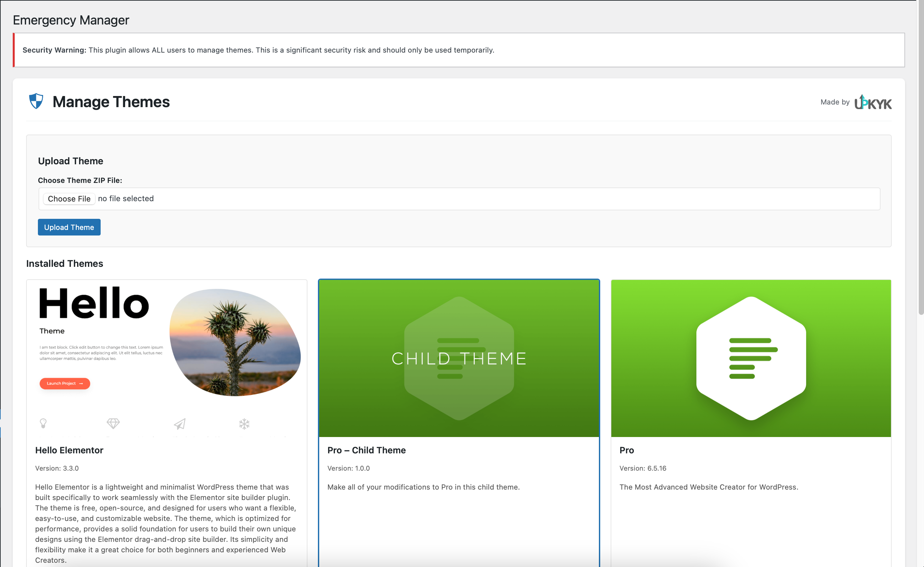Click the Pro theme title text

626,450
